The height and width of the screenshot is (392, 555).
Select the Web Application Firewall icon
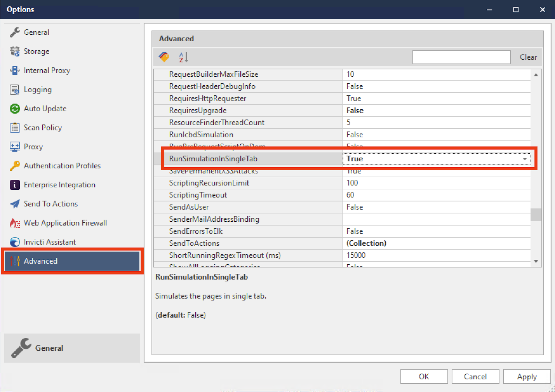(x=15, y=223)
